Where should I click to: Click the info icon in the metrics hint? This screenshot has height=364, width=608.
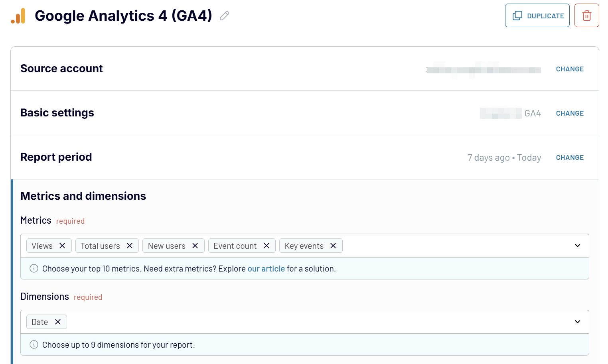pos(34,268)
